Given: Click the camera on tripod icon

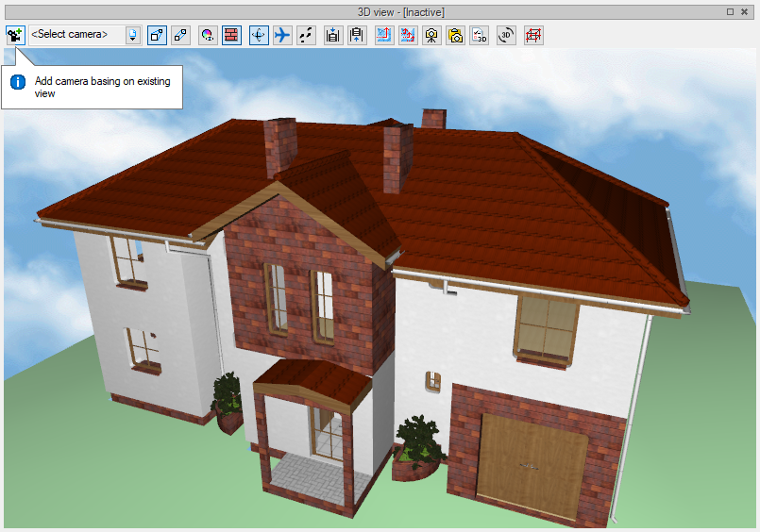Looking at the screenshot, I should click(431, 35).
